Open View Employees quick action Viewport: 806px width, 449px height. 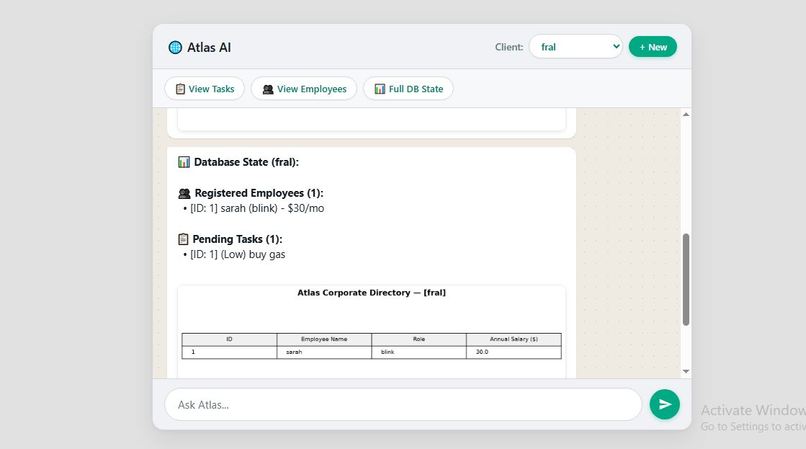(304, 89)
